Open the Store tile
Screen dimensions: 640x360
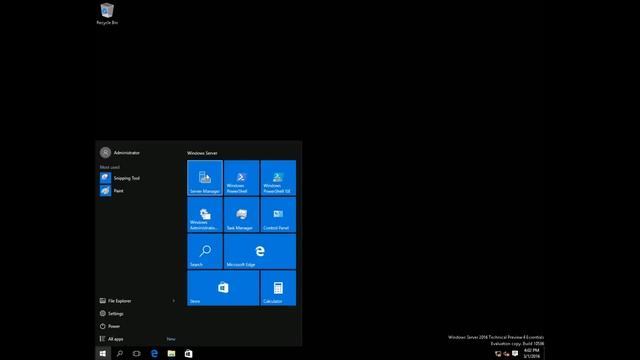pos(223,288)
